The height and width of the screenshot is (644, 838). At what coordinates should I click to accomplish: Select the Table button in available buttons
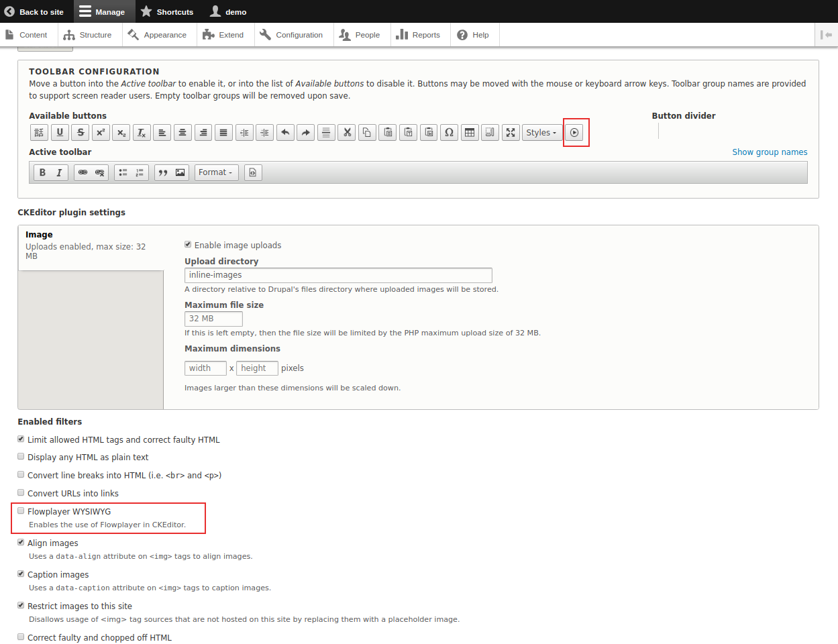(470, 133)
